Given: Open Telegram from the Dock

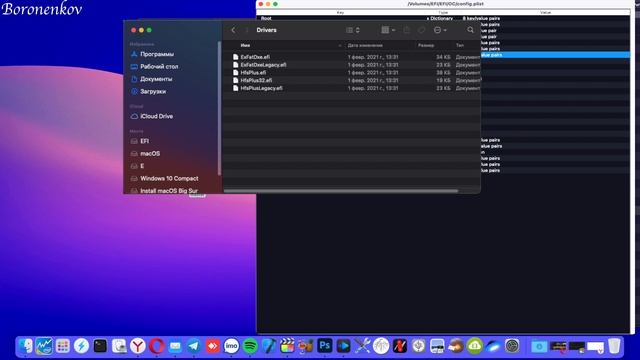Looking at the screenshot, I should point(194,346).
